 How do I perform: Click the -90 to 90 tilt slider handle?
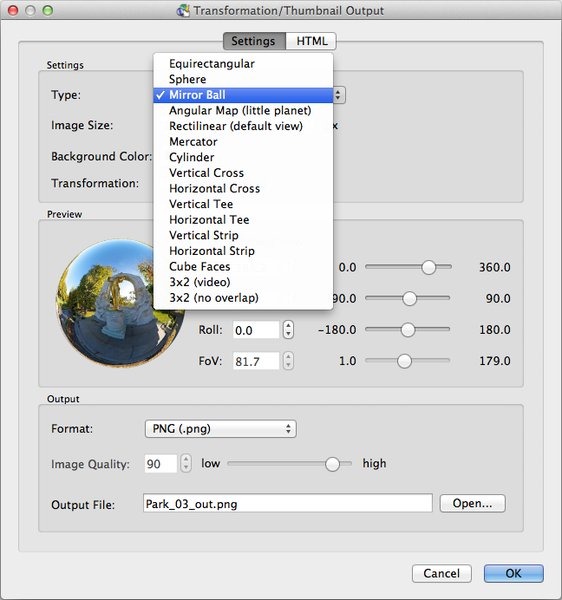pos(409,298)
